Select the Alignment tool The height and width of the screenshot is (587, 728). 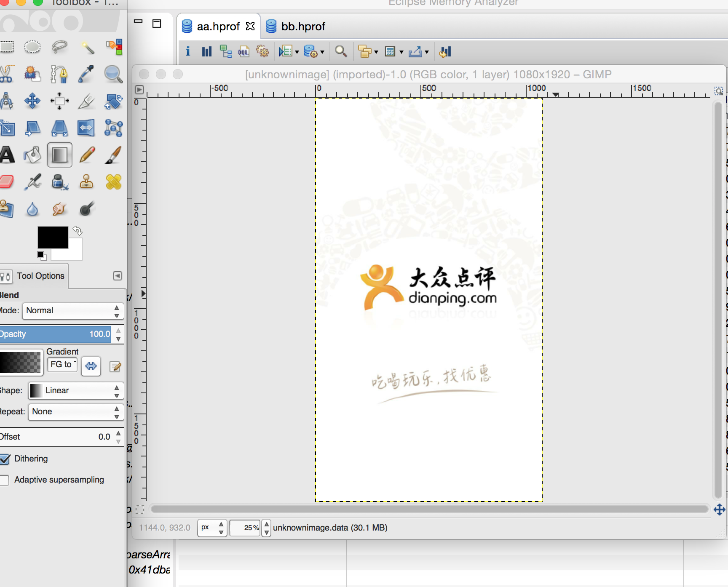pos(59,101)
